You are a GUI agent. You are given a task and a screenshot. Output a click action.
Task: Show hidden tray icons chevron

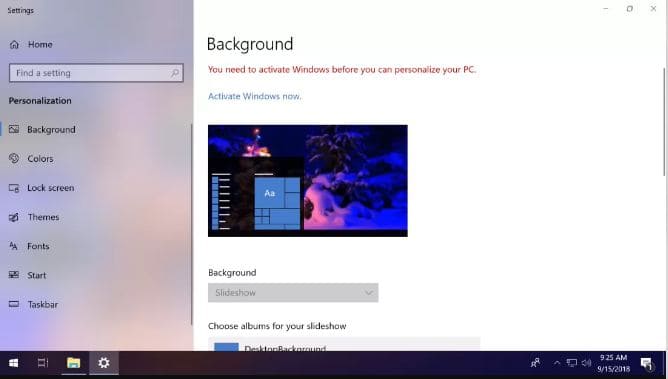click(x=556, y=363)
